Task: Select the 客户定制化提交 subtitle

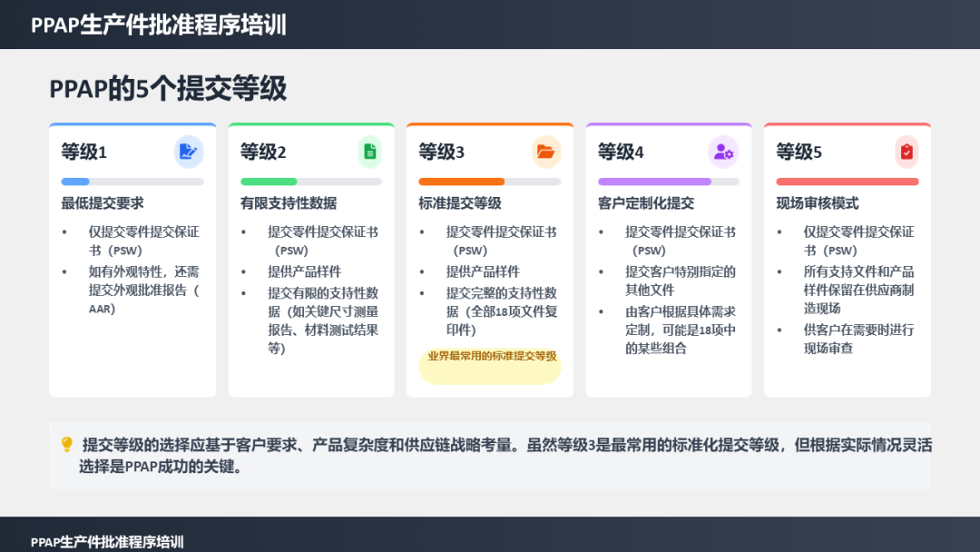Action: coord(646,203)
